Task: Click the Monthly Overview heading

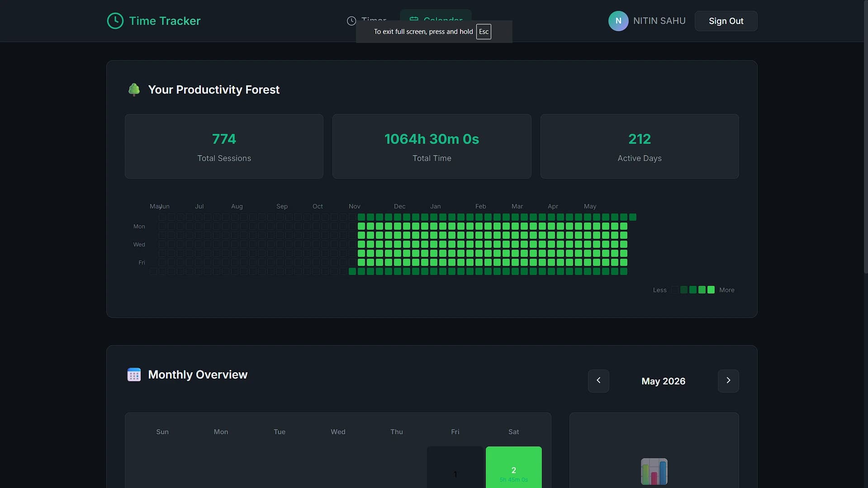Action: click(198, 374)
